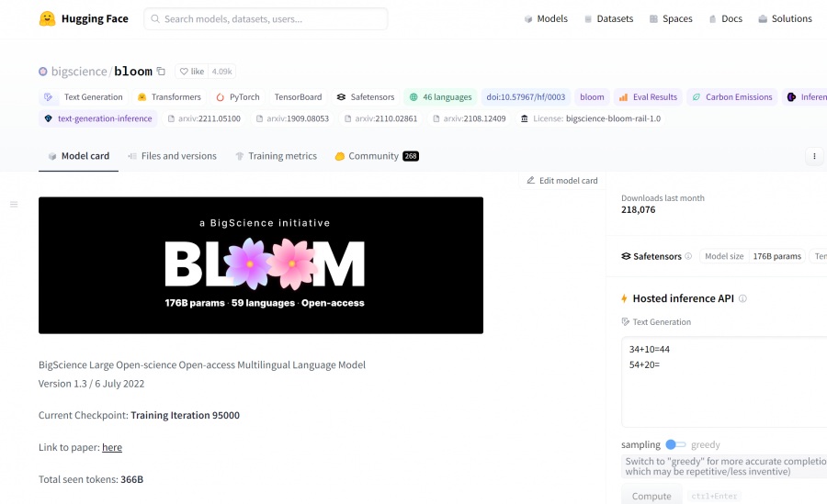Select the Model card tab
Screen dimensions: 827x504
click(79, 156)
